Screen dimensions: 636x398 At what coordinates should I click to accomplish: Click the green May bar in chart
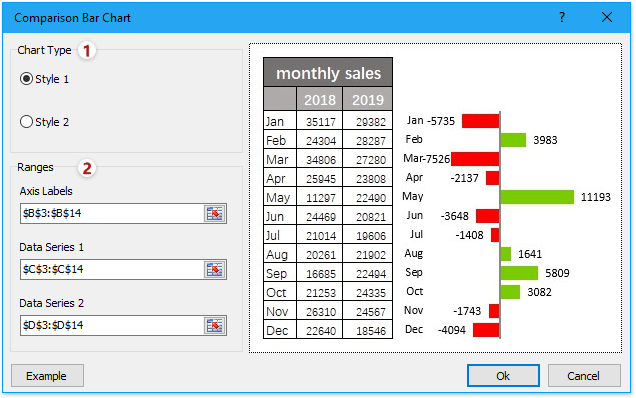click(x=537, y=197)
